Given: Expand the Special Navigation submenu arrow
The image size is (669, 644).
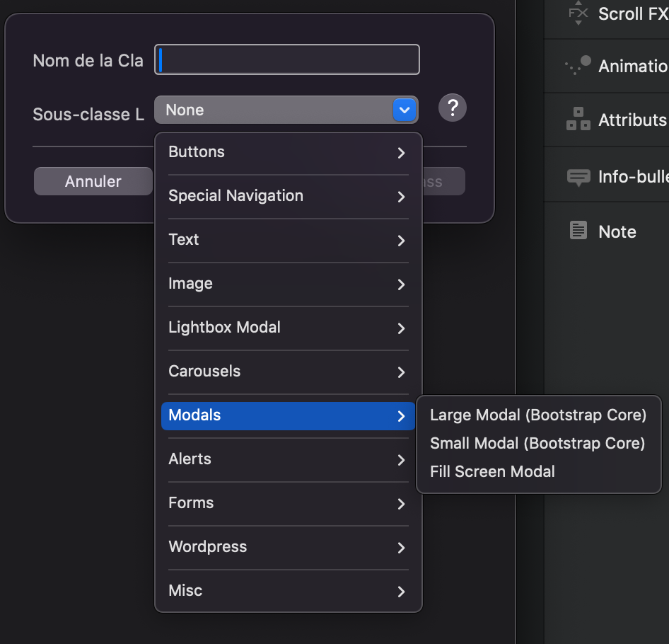Looking at the screenshot, I should [401, 197].
